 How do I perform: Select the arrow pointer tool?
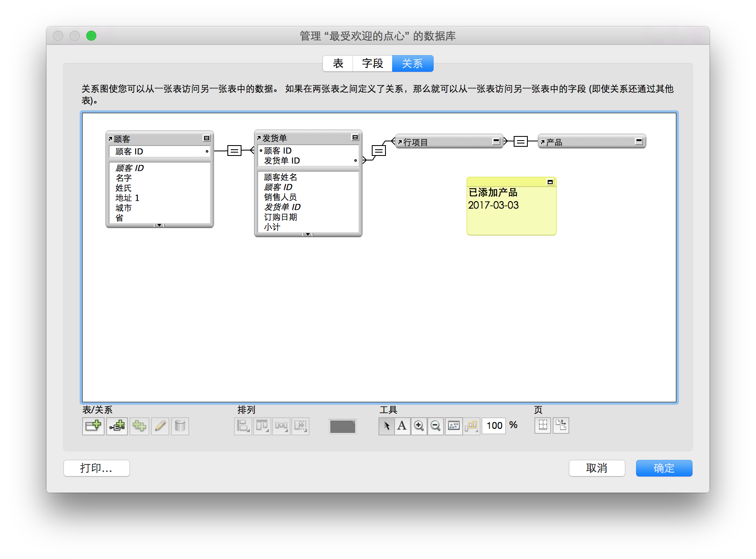(386, 426)
